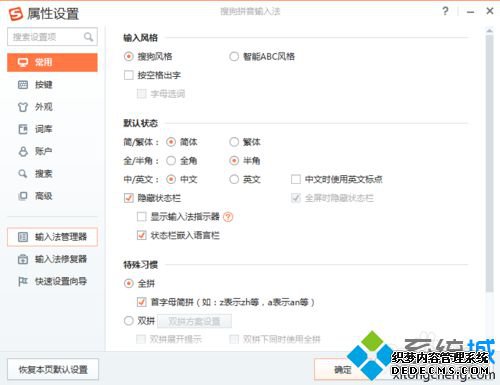Click the scrollbar up arrow at the top

click(x=489, y=31)
